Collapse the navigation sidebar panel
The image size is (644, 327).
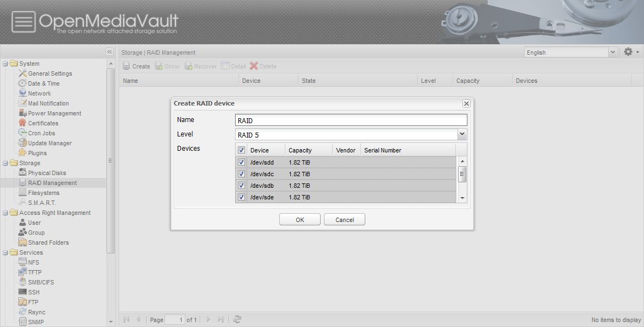click(109, 51)
